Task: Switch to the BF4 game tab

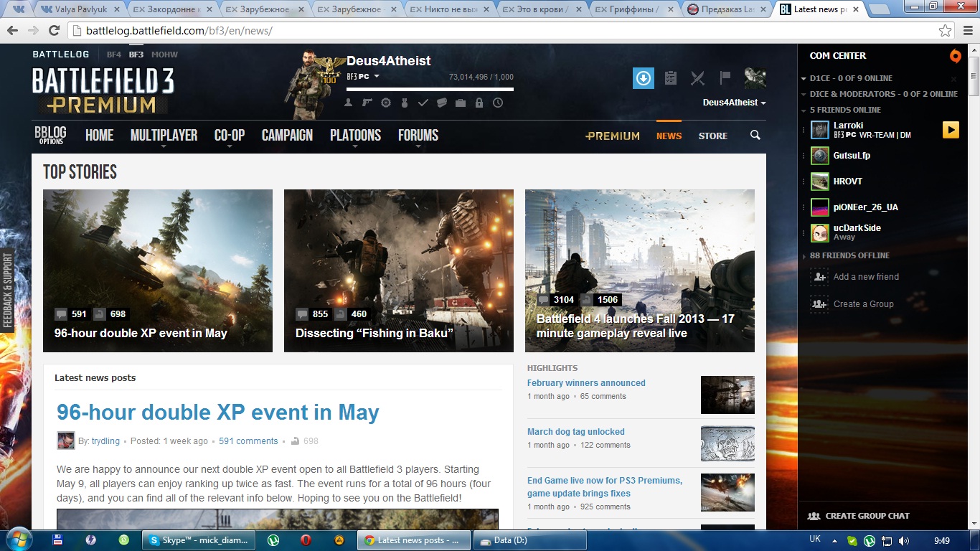Action: (114, 55)
